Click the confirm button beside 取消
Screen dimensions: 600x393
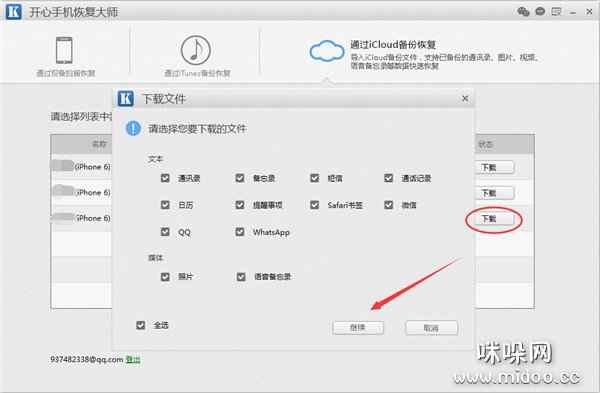358,328
